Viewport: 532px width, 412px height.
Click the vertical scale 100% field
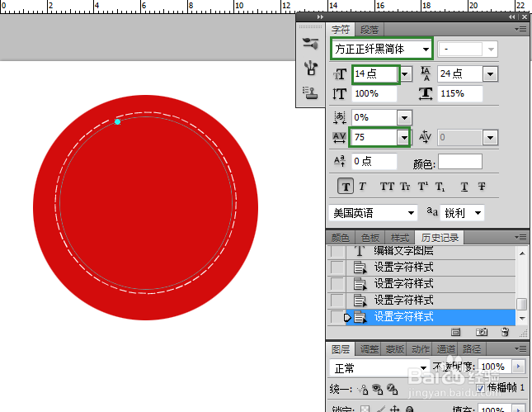click(374, 94)
